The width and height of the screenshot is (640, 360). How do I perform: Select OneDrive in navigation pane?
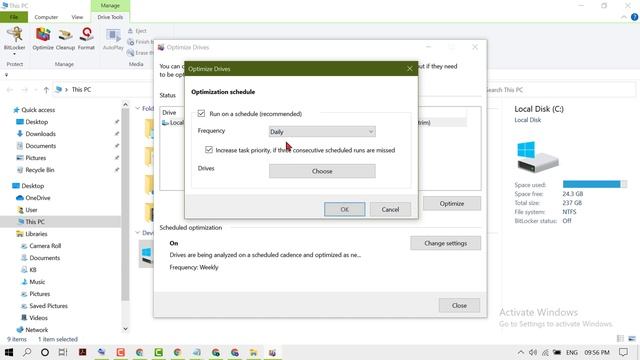click(38, 198)
